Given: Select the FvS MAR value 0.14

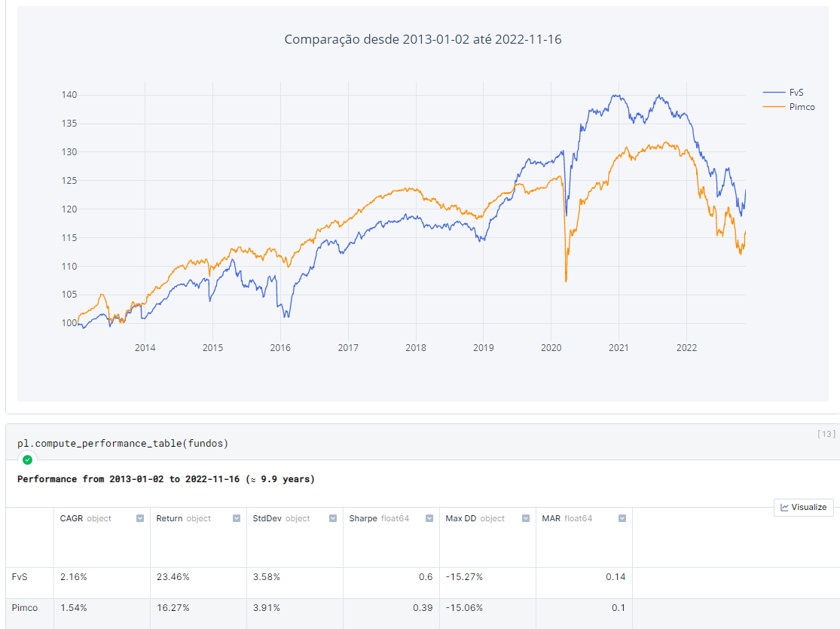Looking at the screenshot, I should (615, 577).
